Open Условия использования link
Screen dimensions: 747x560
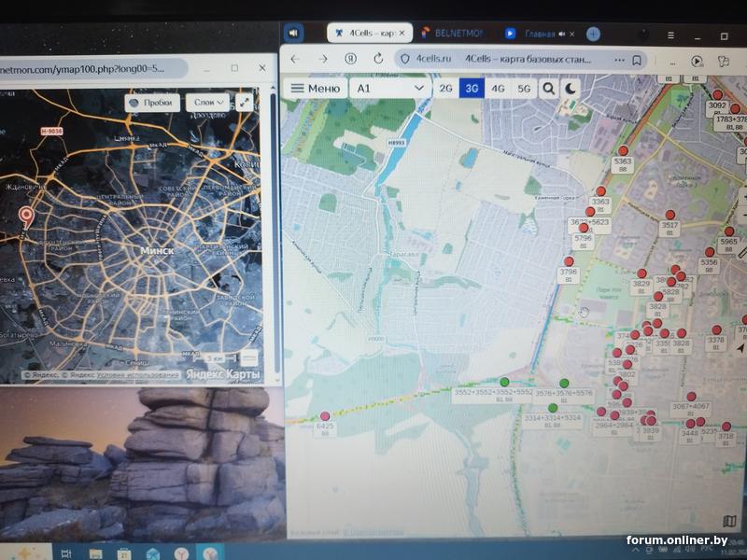point(138,375)
